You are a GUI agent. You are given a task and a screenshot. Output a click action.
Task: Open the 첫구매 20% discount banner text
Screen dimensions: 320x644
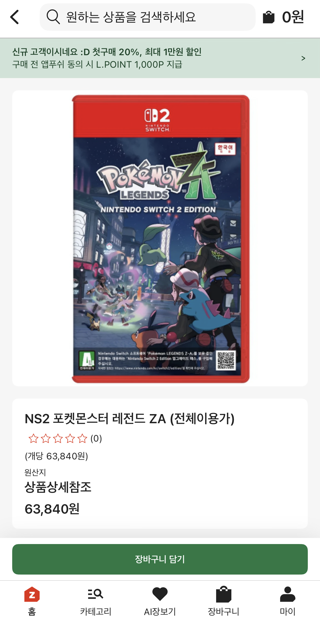(x=107, y=52)
